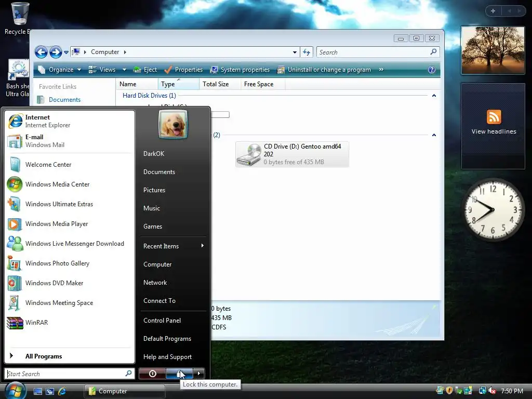The height and width of the screenshot is (399, 532).
Task: Sort by the Name column
Action: tap(137, 84)
